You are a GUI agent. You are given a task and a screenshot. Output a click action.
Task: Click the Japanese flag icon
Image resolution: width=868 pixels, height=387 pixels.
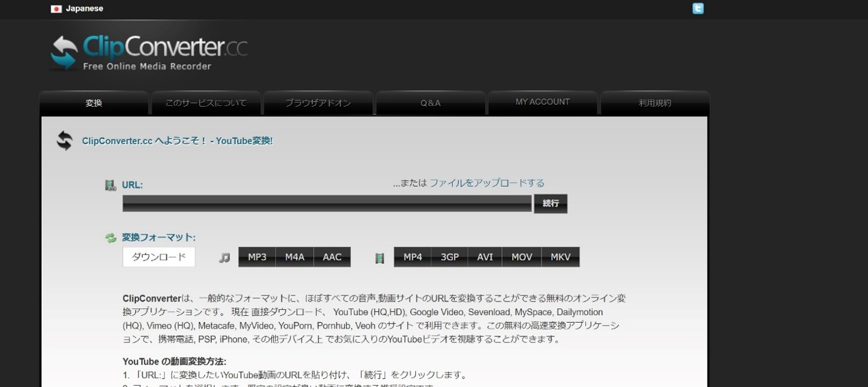56,9
